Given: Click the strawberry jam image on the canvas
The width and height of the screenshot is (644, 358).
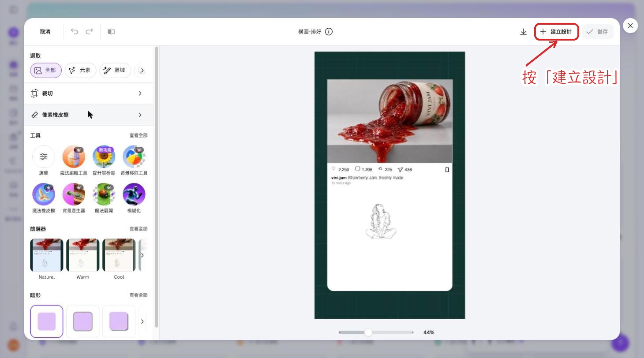Looking at the screenshot, I should [390, 121].
